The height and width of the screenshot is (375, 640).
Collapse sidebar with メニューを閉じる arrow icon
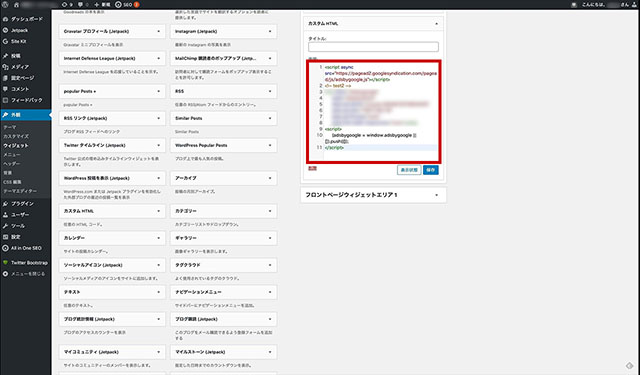pyautogui.click(x=5, y=274)
